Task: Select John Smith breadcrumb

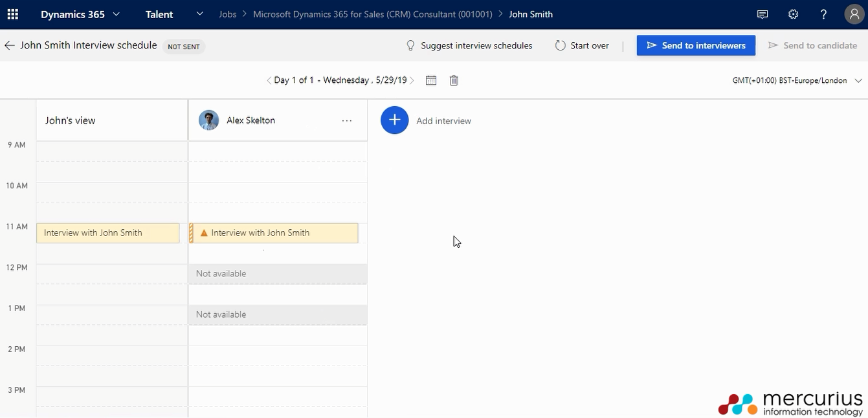Action: pyautogui.click(x=531, y=14)
